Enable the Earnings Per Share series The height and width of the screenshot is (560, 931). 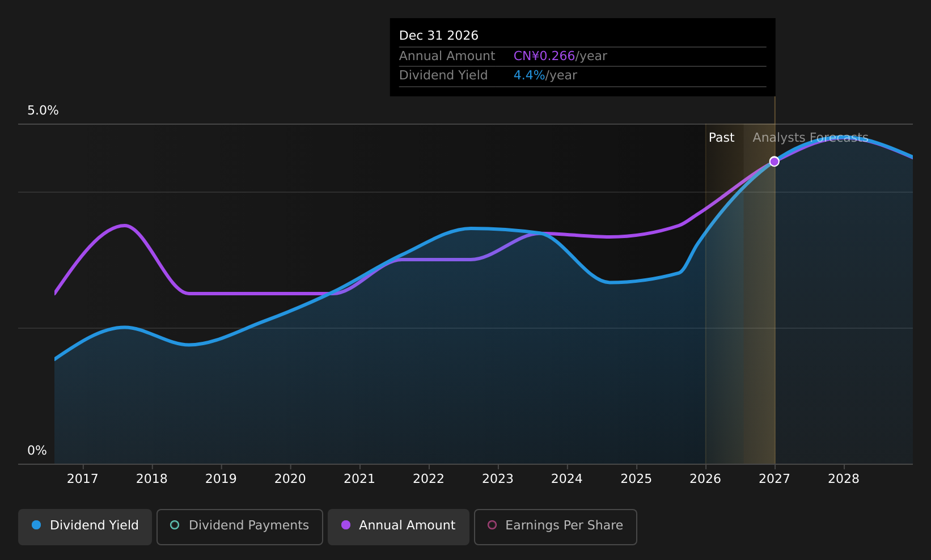tap(556, 527)
